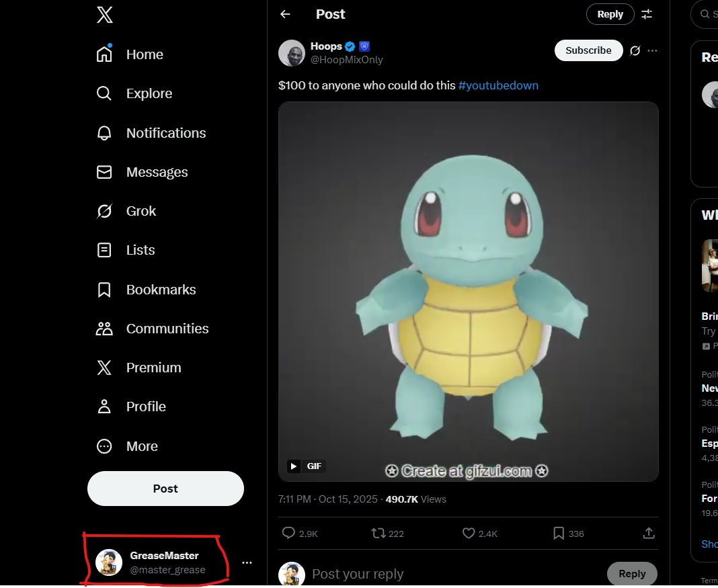
Task: Click the blue verified badge next to Hoops
Action: click(x=350, y=46)
